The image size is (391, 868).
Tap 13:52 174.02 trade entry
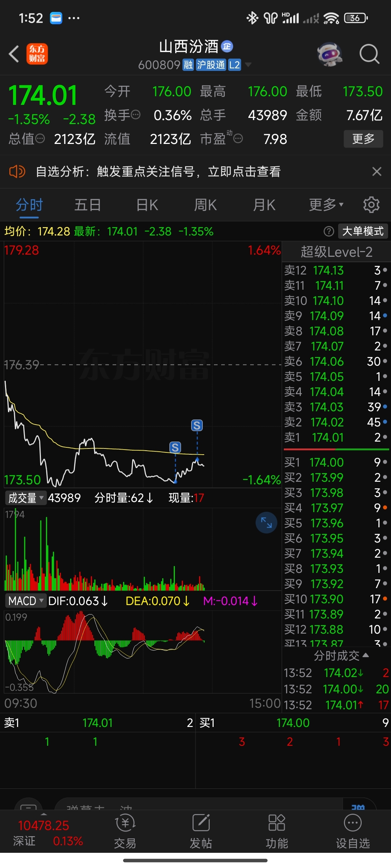336,673
